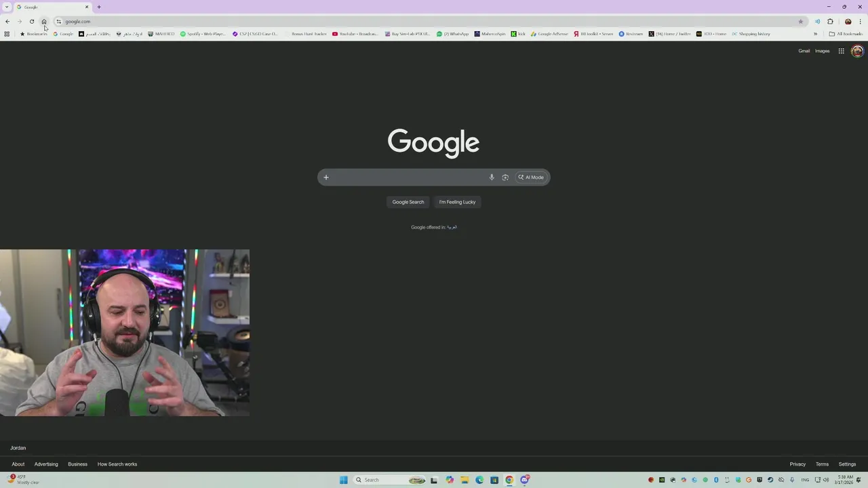The width and height of the screenshot is (868, 488).
Task: Open the kick bookmark
Action: 518,34
